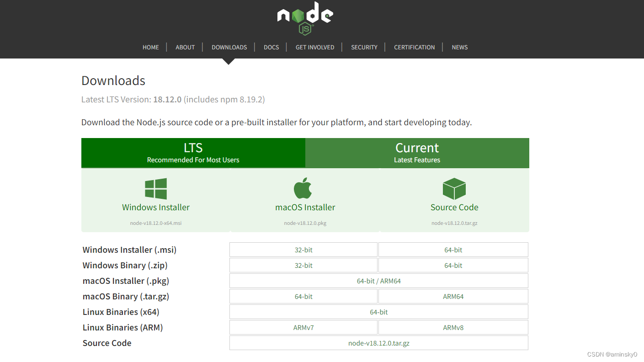The image size is (644, 362).
Task: Download Linux Binaries ARMv7
Action: 303,328
